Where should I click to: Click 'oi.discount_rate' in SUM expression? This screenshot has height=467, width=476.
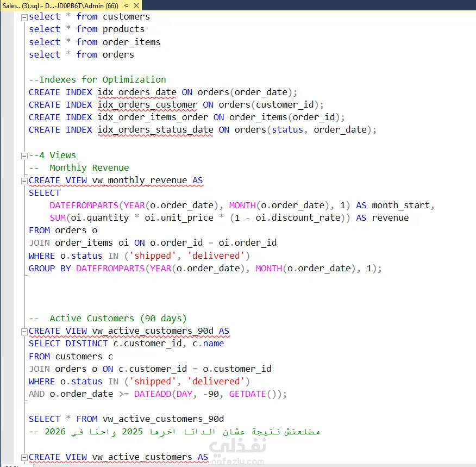point(298,217)
